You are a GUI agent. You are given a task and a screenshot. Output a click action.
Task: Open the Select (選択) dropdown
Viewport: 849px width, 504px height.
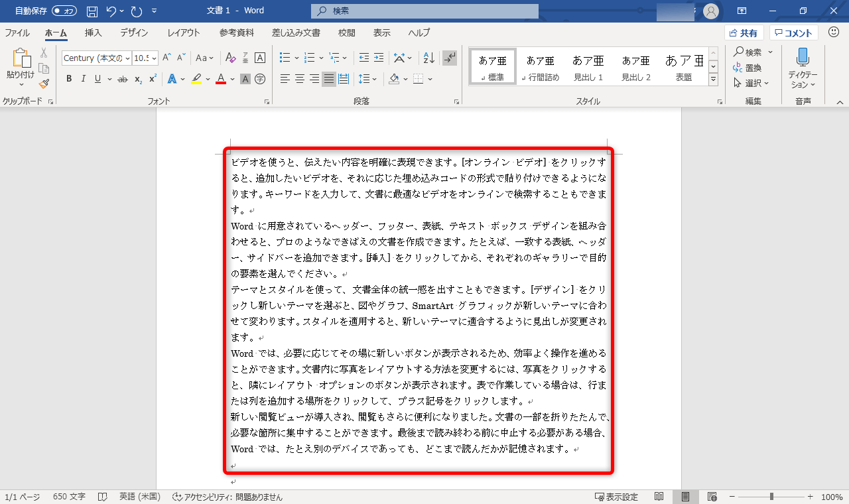click(x=751, y=83)
